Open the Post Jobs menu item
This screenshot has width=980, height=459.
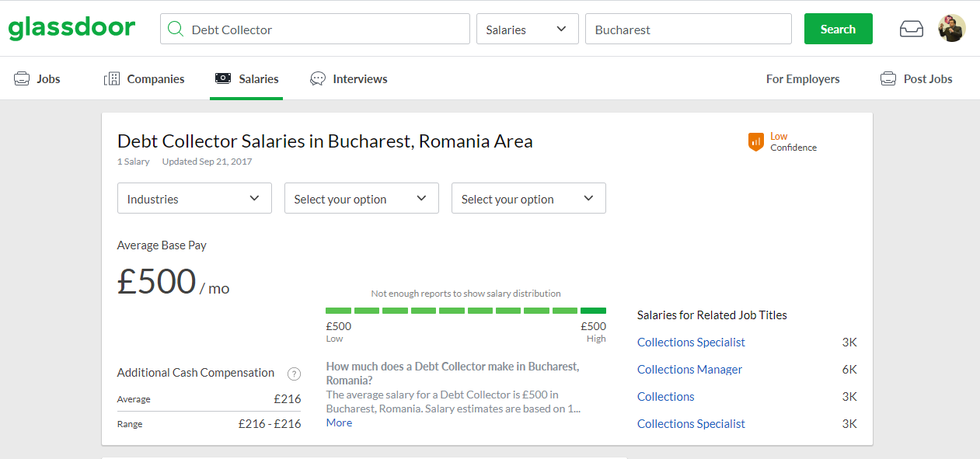(916, 78)
